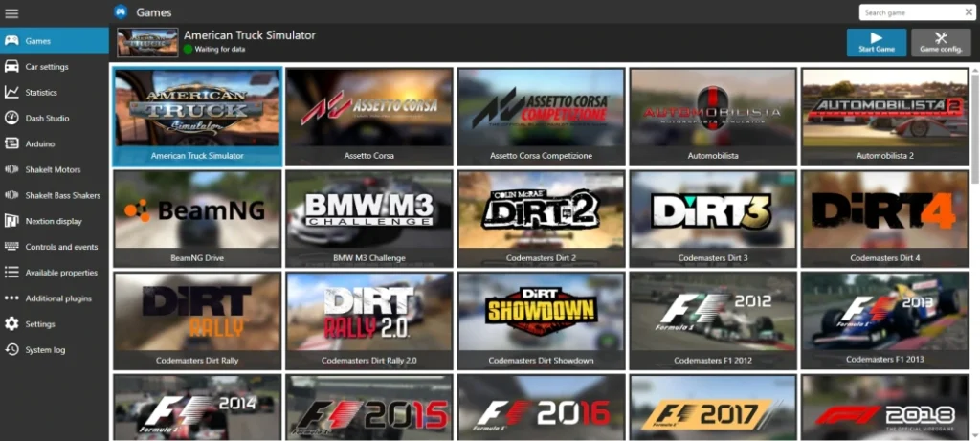Open Controls and events page
This screenshot has width=980, height=441.
pos(62,247)
